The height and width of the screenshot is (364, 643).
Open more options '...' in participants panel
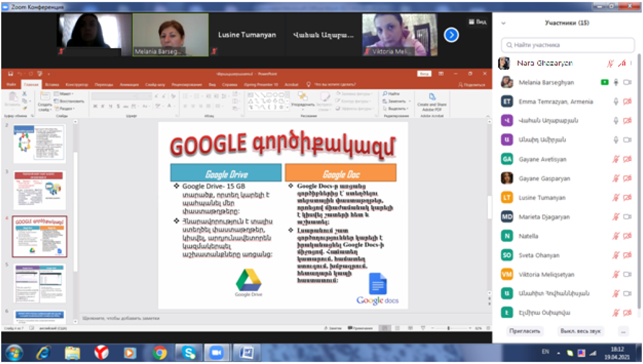click(x=623, y=331)
